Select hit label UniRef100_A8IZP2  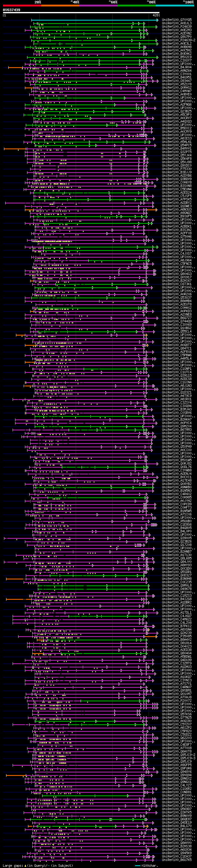tap(177, 728)
